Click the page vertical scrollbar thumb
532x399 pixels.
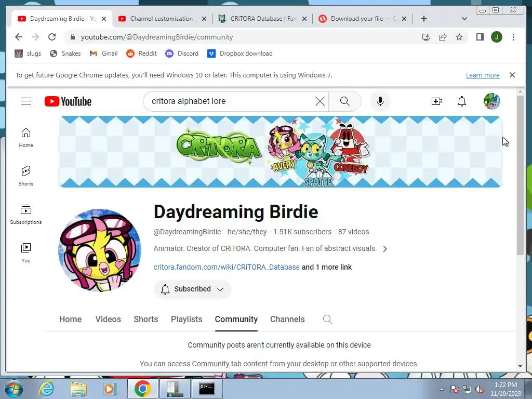(520, 175)
